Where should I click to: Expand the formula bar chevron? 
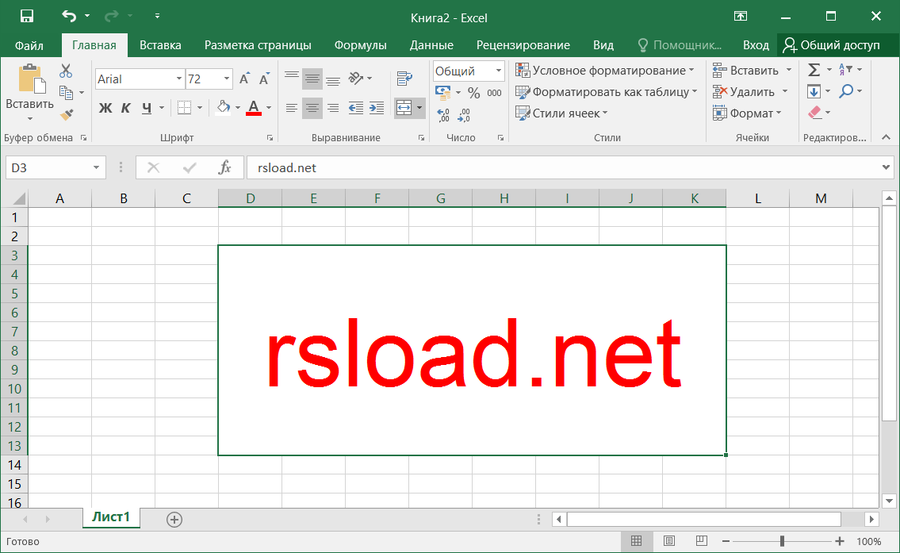[x=886, y=167]
